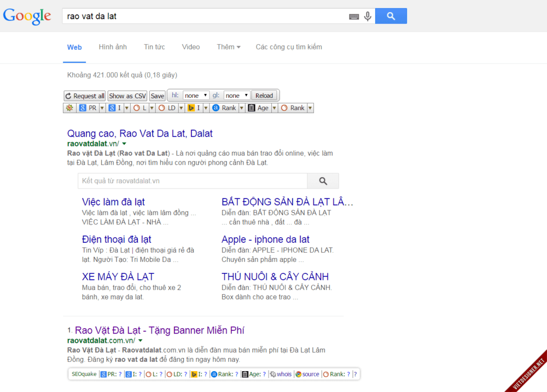Screen dimensions: 547x392
Task: Open 'Quang cao, Rao Vat Da Lat, Dalat' result
Action: [x=140, y=133]
